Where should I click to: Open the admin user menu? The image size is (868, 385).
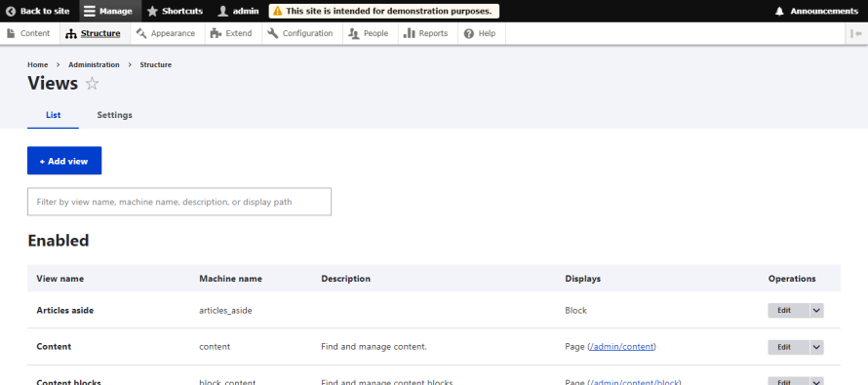pos(239,11)
